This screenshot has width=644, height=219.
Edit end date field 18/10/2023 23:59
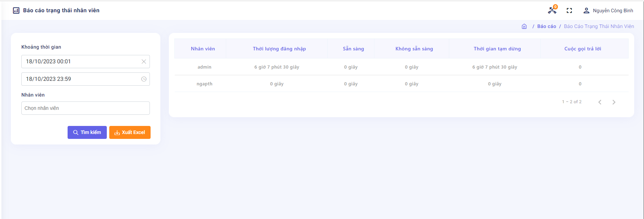coord(85,79)
